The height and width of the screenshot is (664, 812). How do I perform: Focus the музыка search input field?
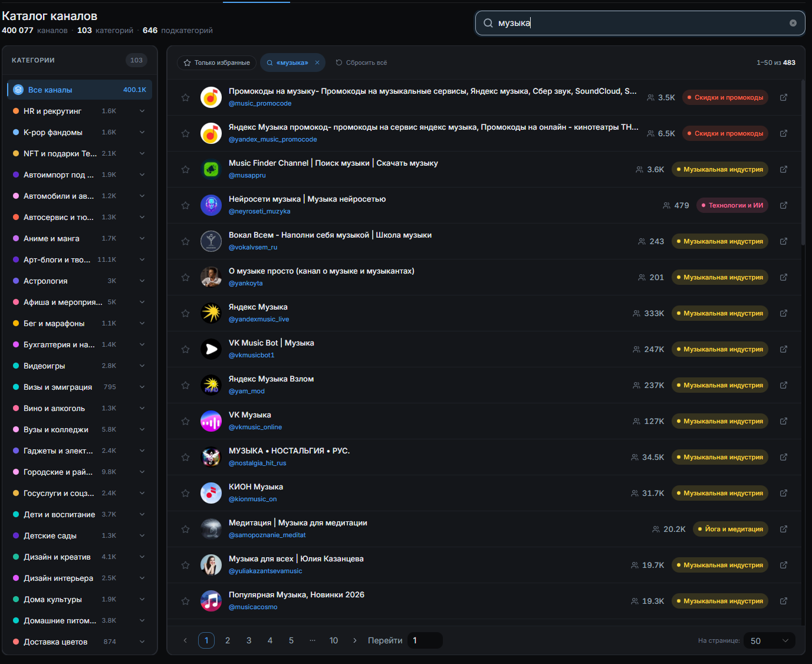point(640,23)
